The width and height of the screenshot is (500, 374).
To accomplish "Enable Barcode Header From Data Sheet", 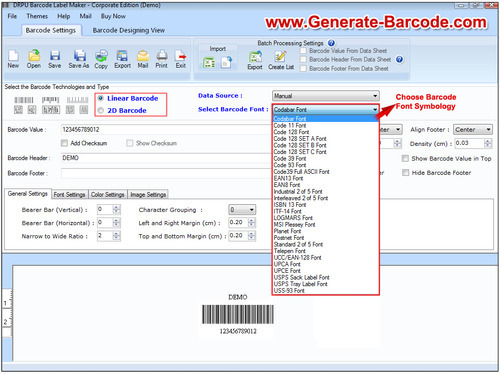I will tap(303, 59).
